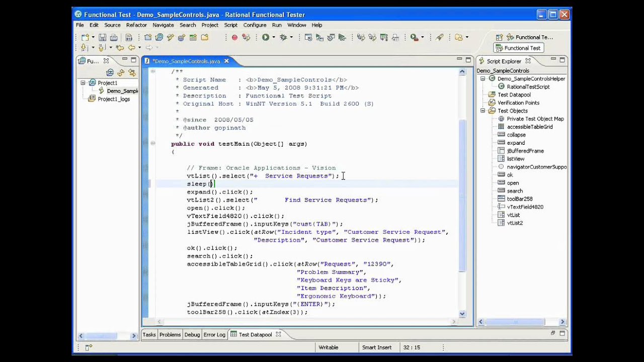
Task: Click the Next Annotation down-arrow icon
Action: coord(85,48)
